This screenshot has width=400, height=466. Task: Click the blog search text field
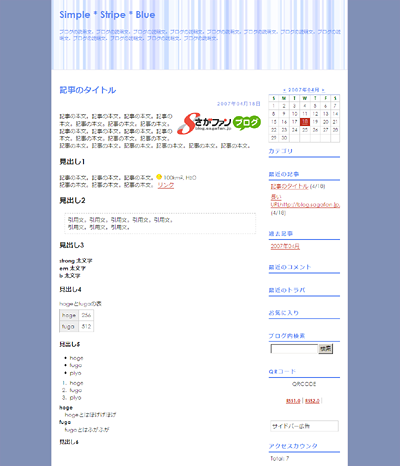tap(294, 349)
